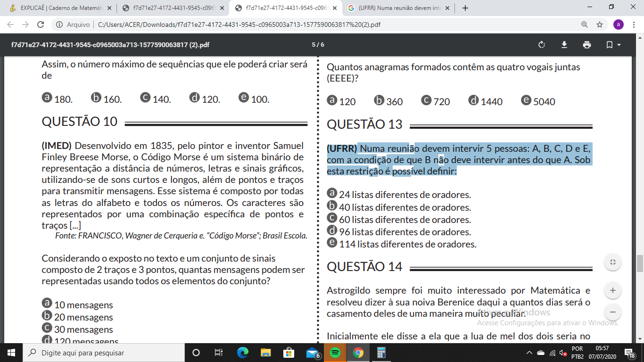Open the user profile avatar
This screenshot has height=362, width=644.
point(618,25)
